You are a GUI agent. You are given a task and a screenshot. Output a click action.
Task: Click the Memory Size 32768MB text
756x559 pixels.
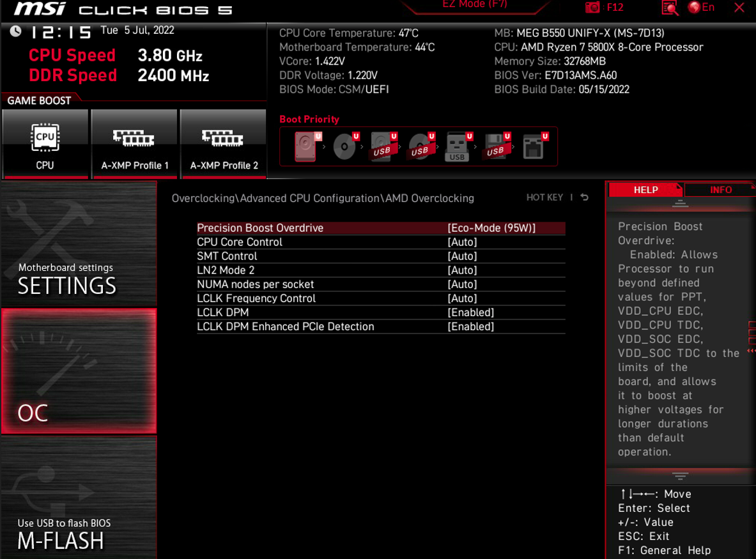(x=550, y=61)
